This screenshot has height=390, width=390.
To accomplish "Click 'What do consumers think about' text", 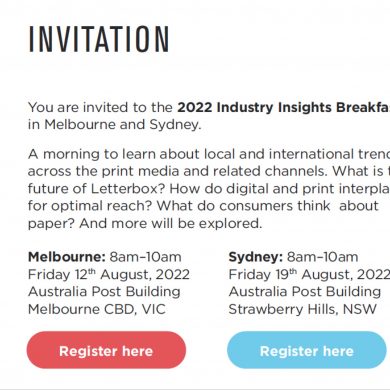I will [x=267, y=206].
